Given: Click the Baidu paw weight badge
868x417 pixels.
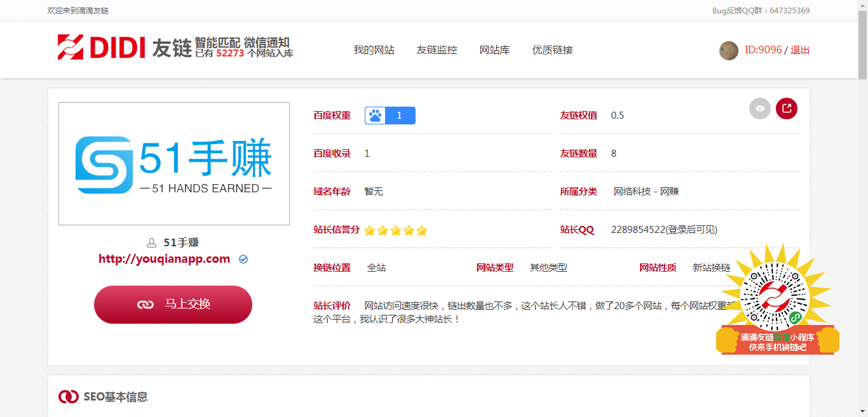Looking at the screenshot, I should [x=390, y=116].
